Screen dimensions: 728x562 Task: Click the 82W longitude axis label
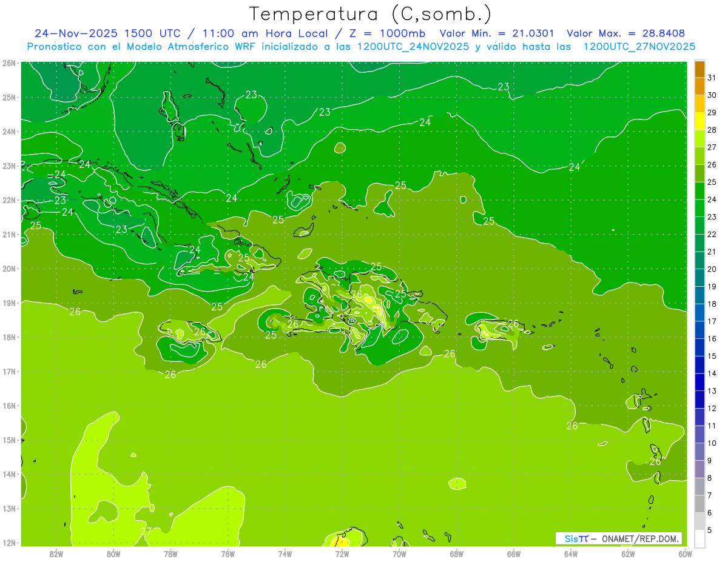click(56, 554)
